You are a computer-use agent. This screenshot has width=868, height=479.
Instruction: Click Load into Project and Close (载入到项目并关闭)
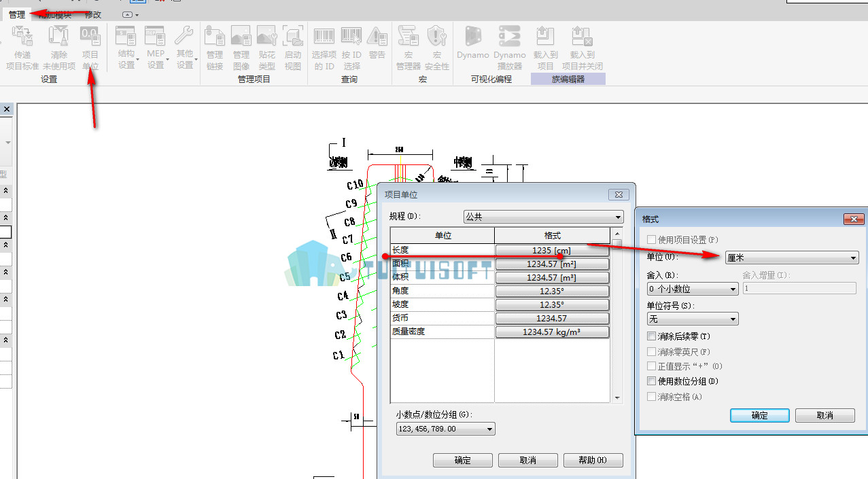[x=582, y=48]
